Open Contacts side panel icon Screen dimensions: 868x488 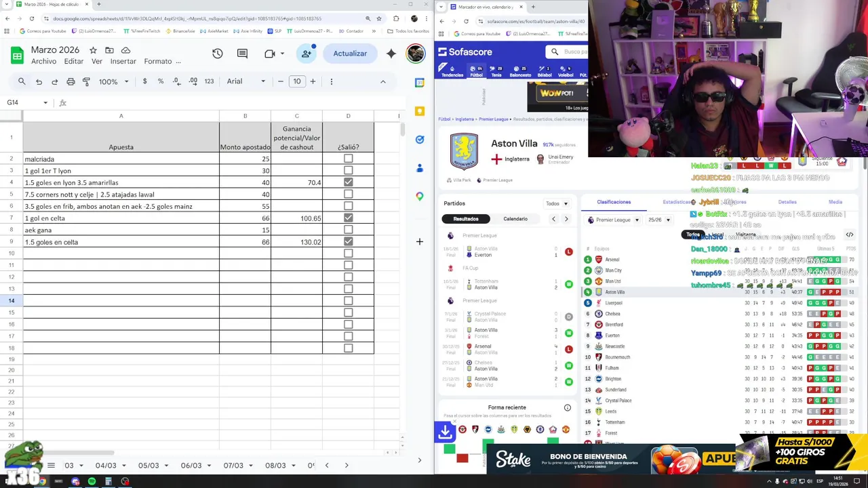pos(420,168)
